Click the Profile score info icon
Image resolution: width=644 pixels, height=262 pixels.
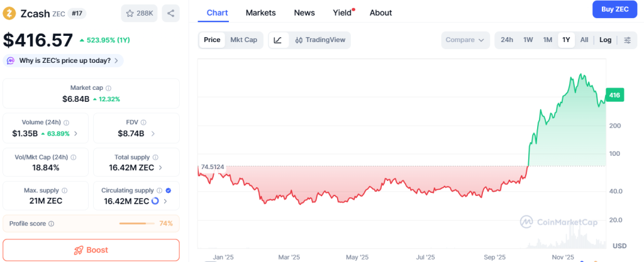coord(51,224)
